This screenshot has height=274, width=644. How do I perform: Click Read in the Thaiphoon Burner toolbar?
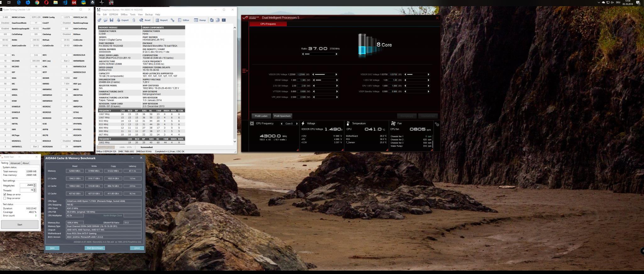coord(145,20)
